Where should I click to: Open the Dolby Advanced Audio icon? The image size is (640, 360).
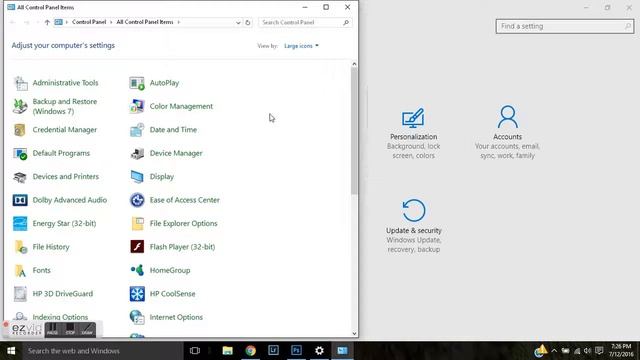point(20,200)
